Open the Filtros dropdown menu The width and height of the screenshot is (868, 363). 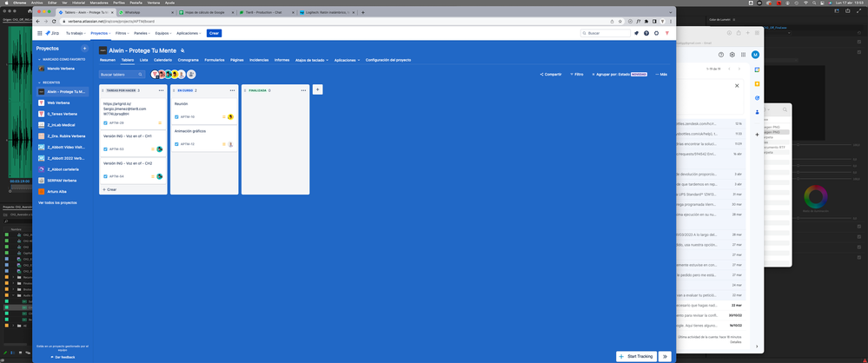pyautogui.click(x=123, y=33)
